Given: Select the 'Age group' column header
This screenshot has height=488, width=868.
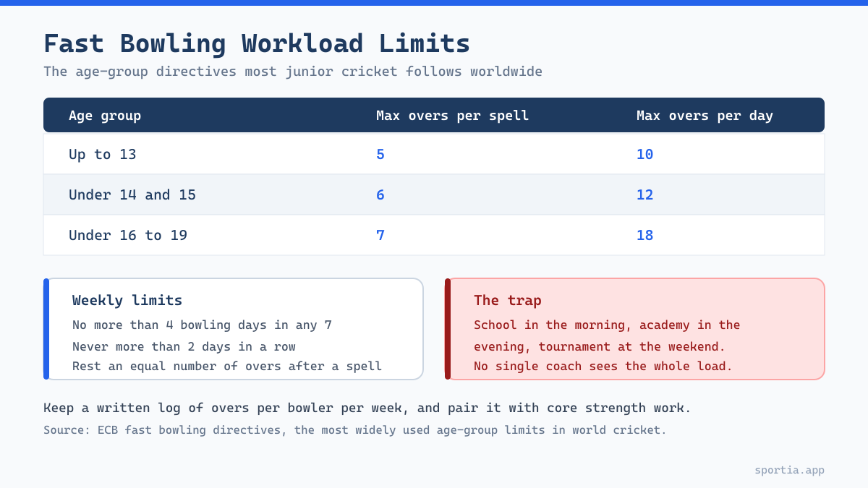Looking at the screenshot, I should point(105,116).
